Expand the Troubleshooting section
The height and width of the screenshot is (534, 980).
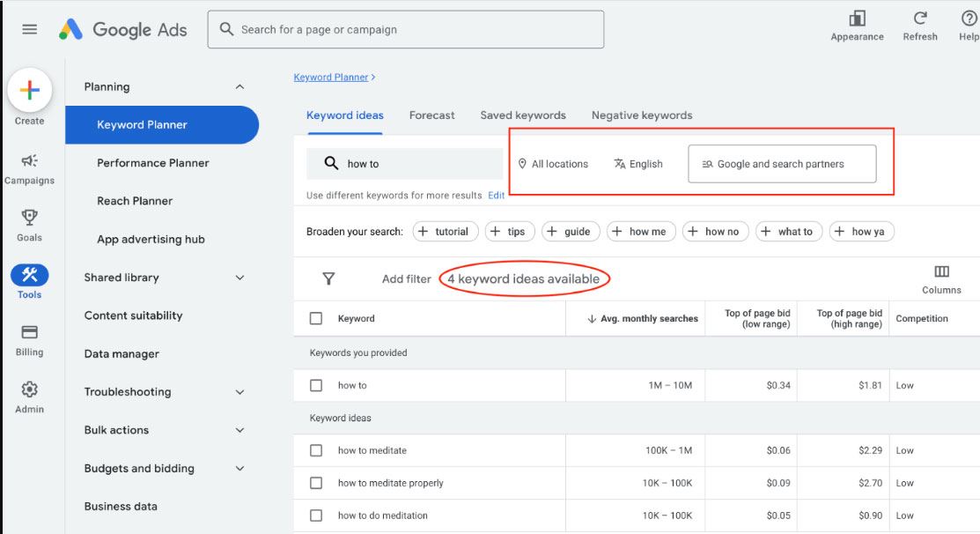239,392
